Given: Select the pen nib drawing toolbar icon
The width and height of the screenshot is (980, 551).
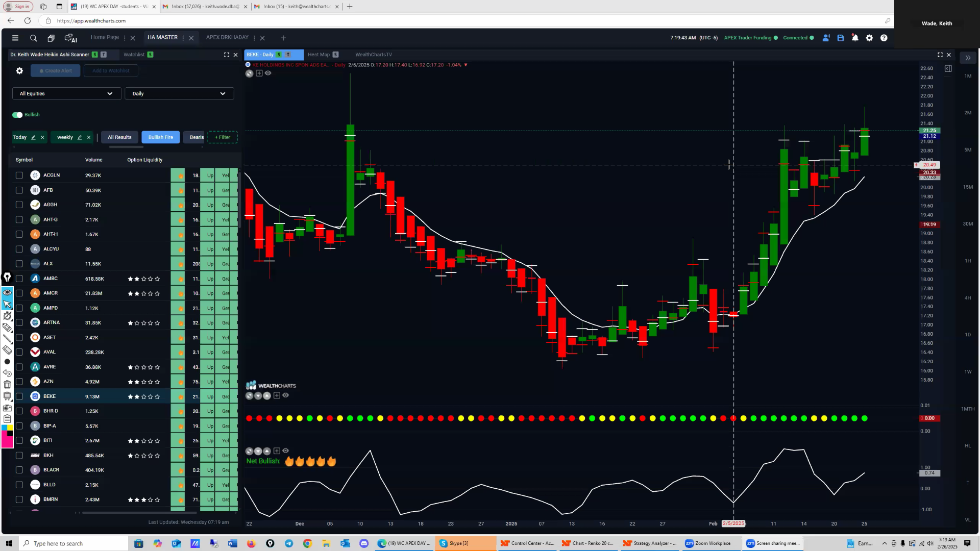Looking at the screenshot, I should [7, 277].
